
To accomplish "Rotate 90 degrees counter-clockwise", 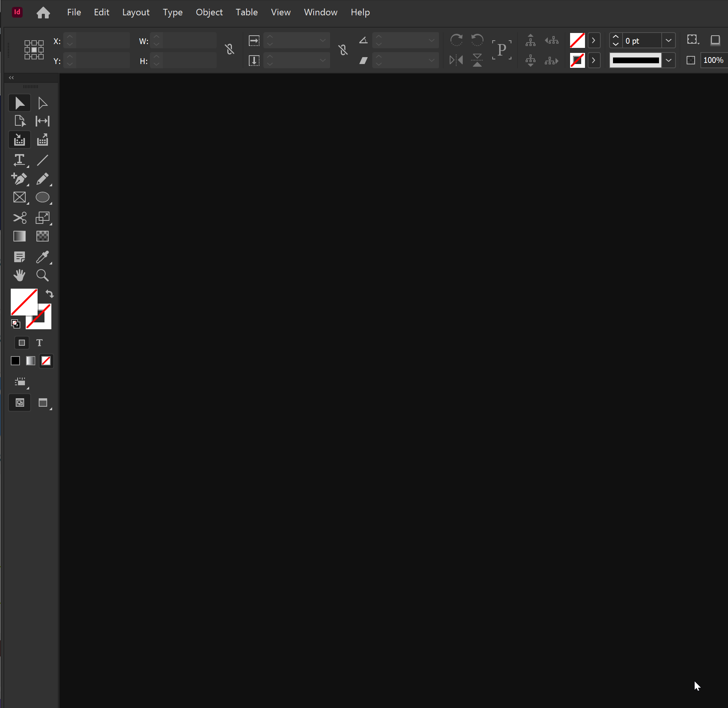I will [477, 40].
